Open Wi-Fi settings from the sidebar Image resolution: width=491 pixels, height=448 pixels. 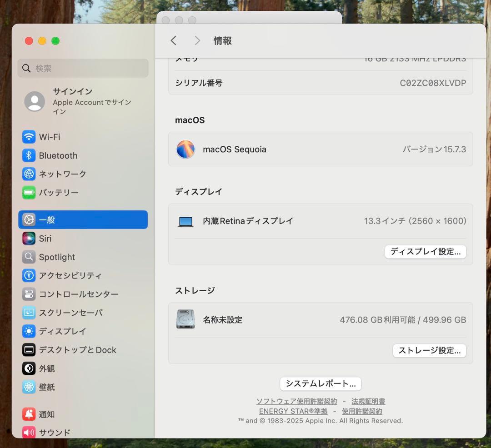[29, 137]
